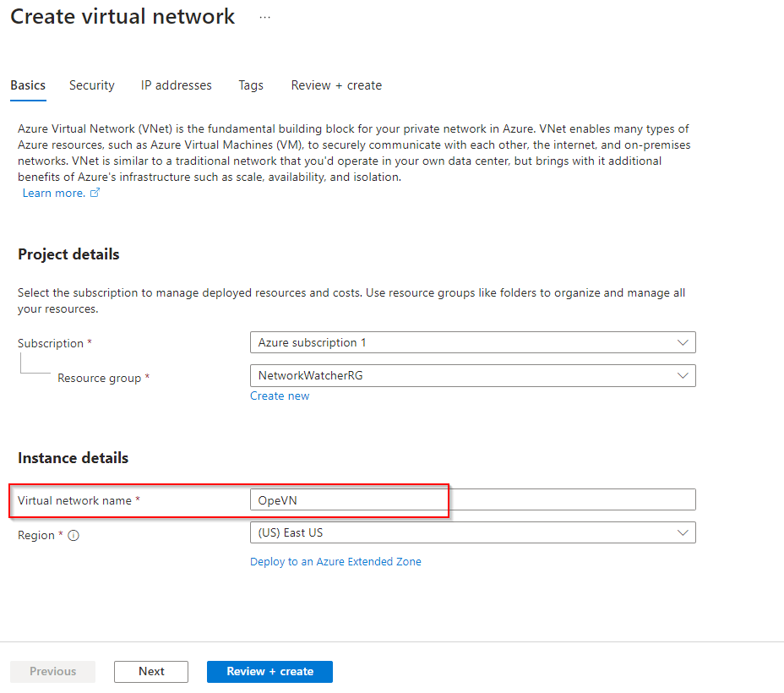Click the Azure subscription 1 text in dropdown
This screenshot has height=693, width=784.
pyautogui.click(x=313, y=342)
